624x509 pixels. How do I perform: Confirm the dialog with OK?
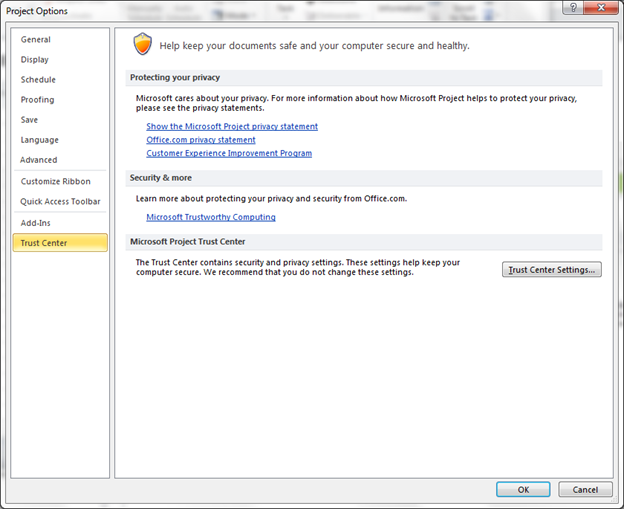pos(523,489)
